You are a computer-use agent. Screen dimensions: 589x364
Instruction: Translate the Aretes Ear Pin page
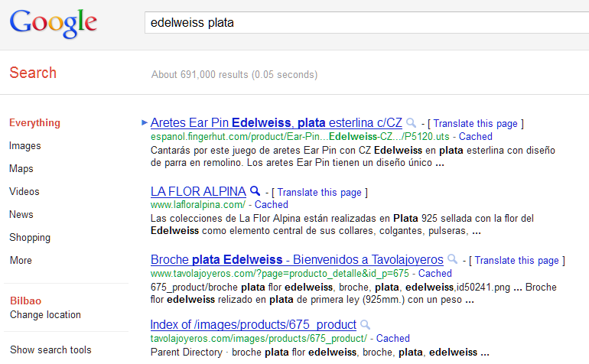[476, 124]
